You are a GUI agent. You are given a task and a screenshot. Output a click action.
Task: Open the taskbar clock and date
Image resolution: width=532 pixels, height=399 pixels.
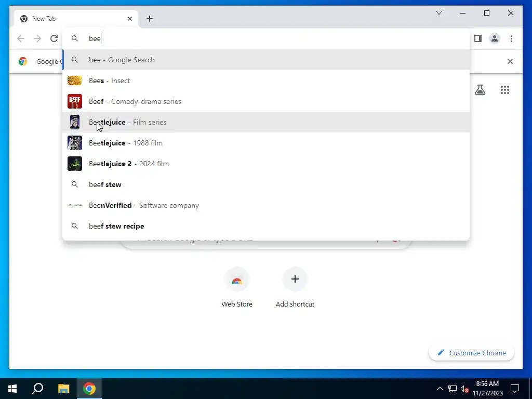pyautogui.click(x=487, y=389)
